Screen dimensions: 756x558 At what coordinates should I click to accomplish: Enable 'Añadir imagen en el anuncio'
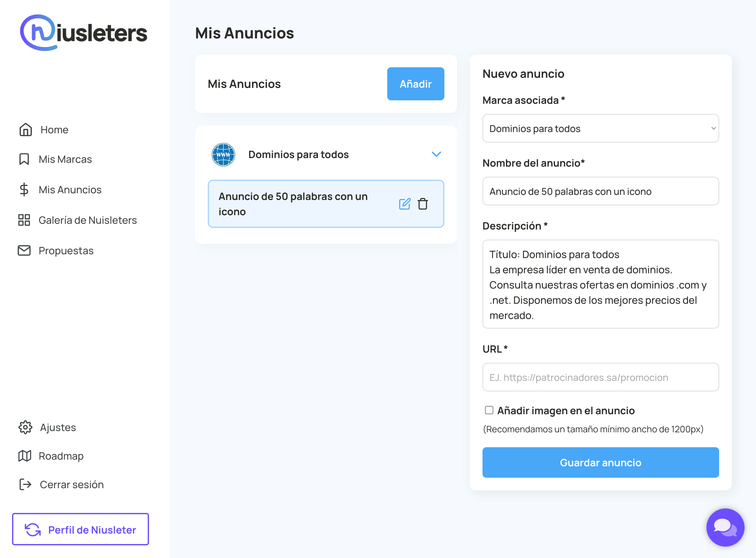489,410
